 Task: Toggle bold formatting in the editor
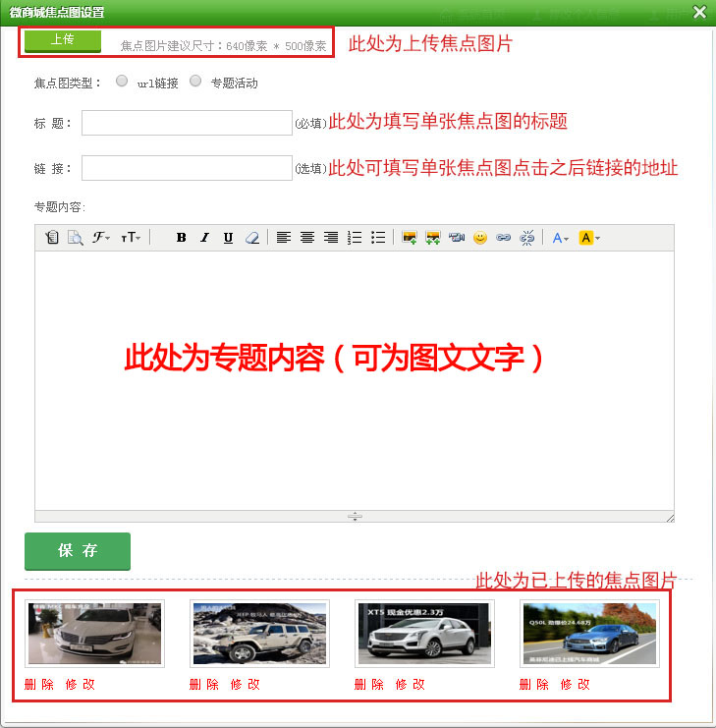click(x=182, y=238)
